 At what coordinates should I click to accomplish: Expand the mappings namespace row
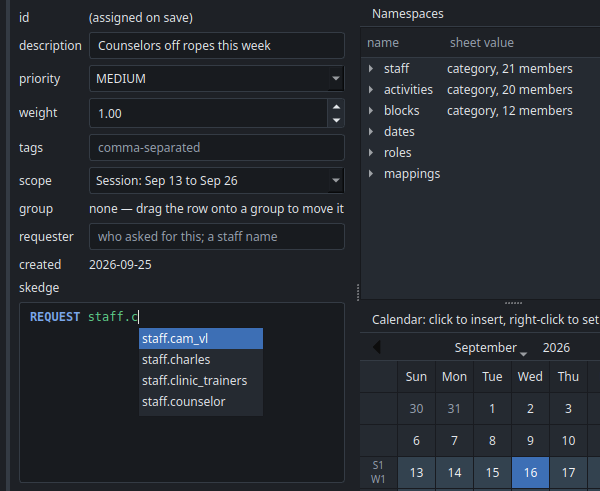[x=371, y=174]
